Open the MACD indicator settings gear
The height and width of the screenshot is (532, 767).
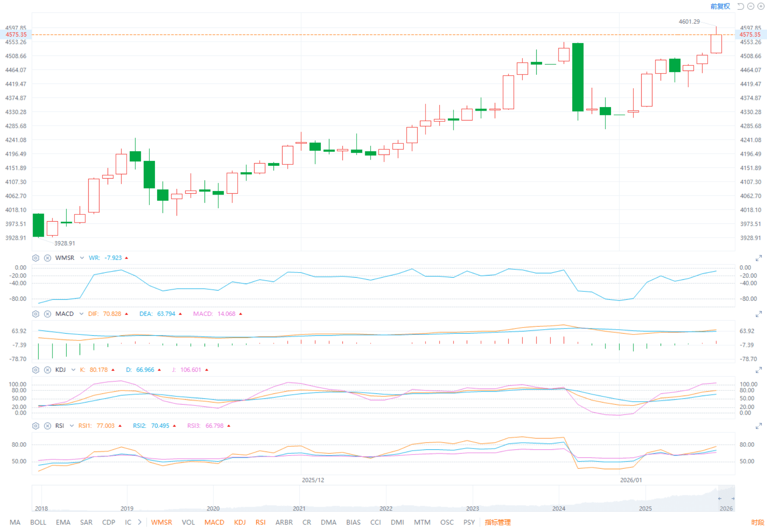click(36, 314)
